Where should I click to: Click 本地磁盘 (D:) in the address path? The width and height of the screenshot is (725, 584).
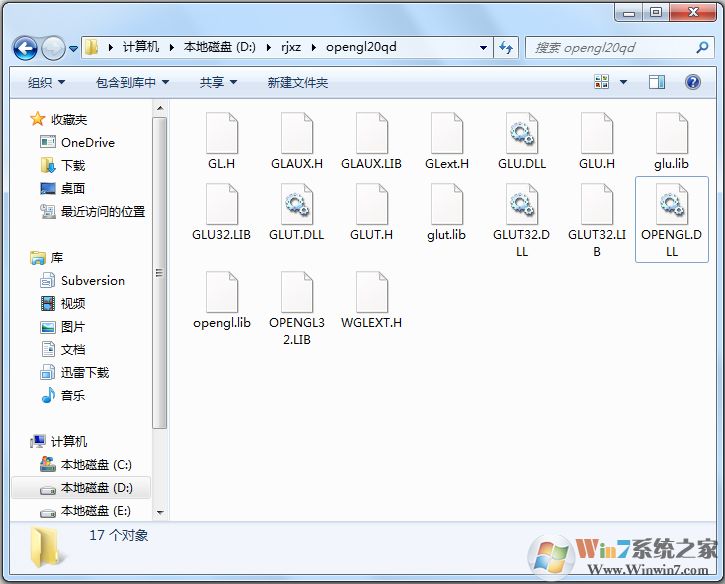pos(220,47)
